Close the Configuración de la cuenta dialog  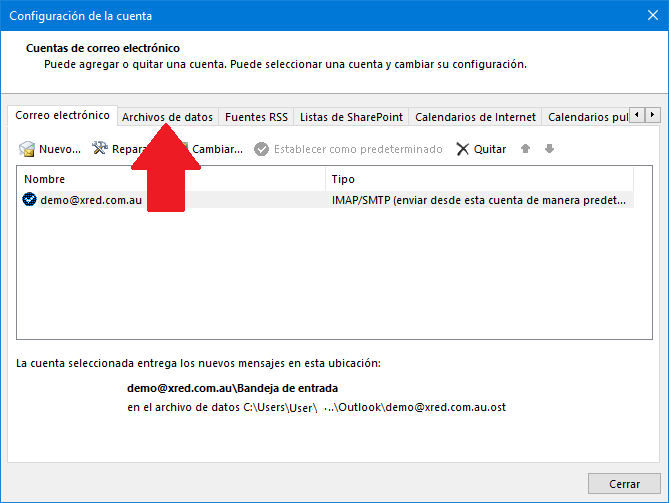pyautogui.click(x=653, y=15)
